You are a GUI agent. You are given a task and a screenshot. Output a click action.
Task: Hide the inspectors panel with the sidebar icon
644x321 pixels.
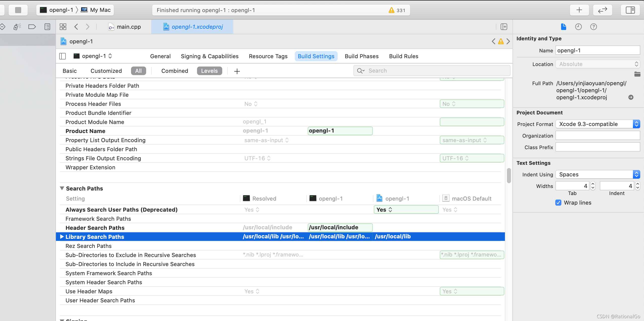click(x=630, y=10)
